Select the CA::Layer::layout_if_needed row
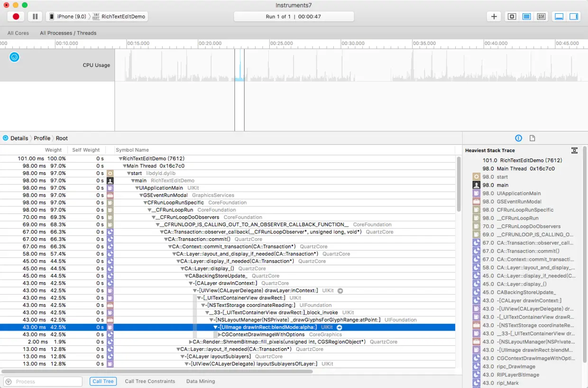This screenshot has width=588, height=388. click(x=228, y=349)
